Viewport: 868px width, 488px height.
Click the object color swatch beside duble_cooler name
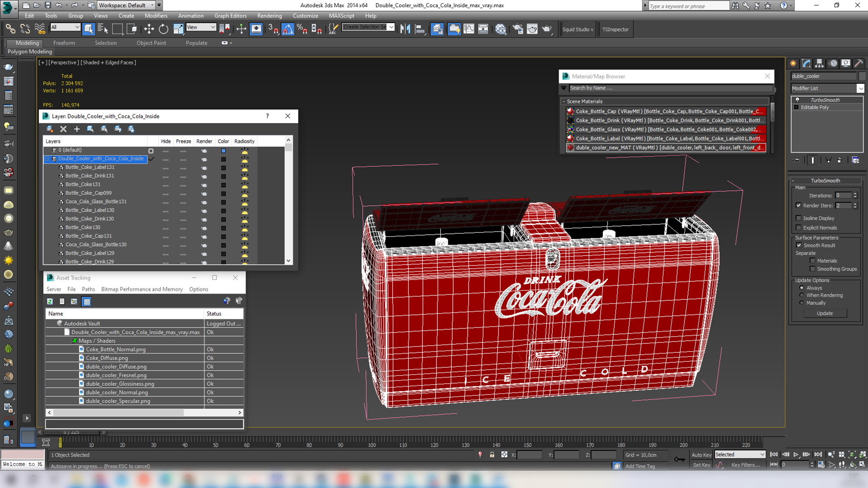point(862,76)
